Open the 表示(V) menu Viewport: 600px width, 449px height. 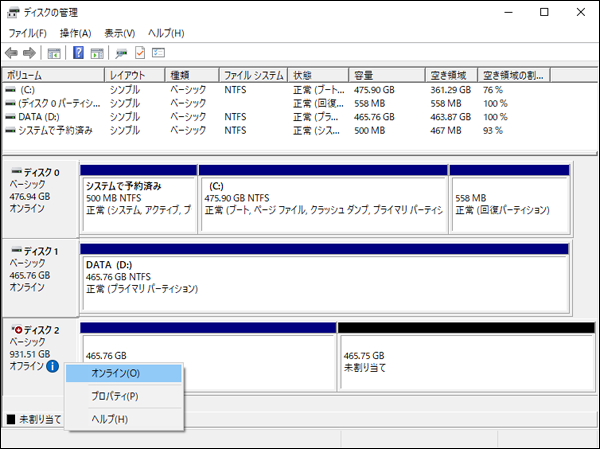120,33
